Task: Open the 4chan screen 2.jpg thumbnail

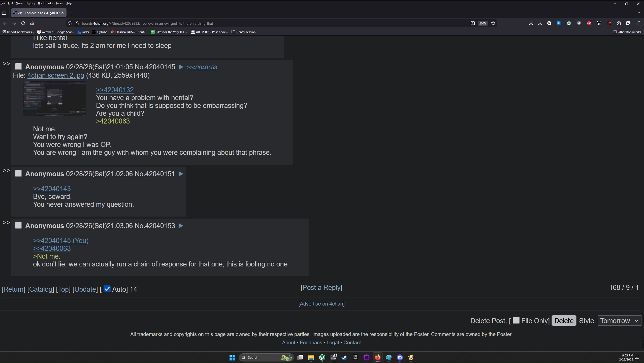Action: point(54,99)
